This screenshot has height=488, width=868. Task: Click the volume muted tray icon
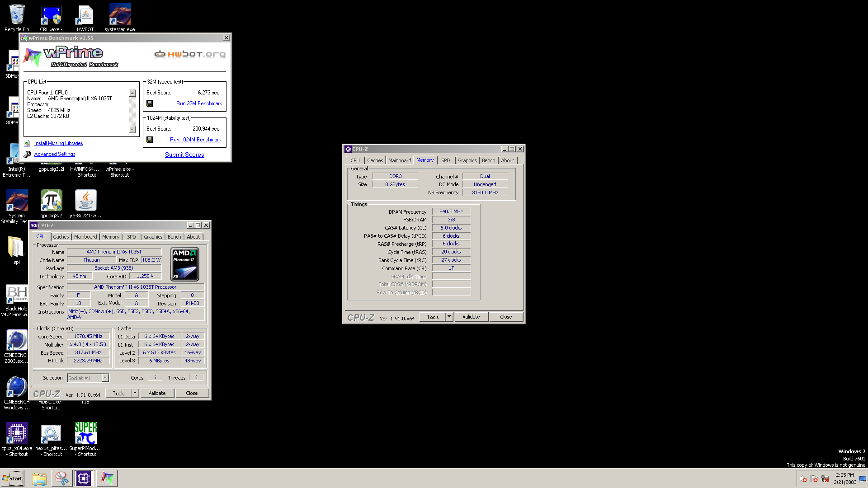pyautogui.click(x=803, y=479)
